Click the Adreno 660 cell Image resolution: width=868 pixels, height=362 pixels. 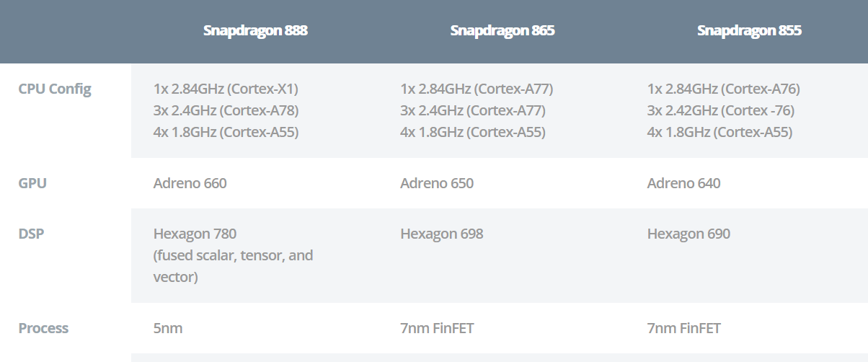[x=190, y=183]
